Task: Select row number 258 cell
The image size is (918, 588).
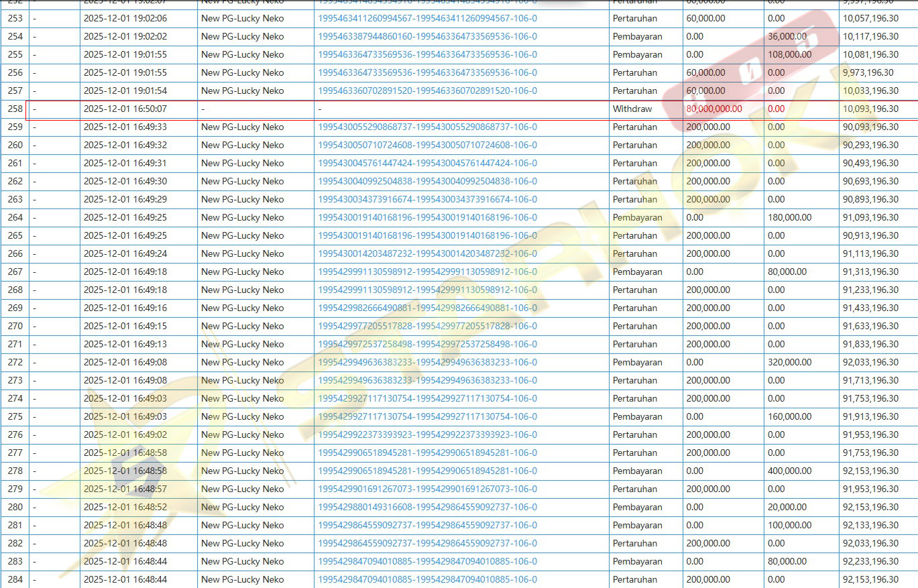Action: click(x=15, y=109)
